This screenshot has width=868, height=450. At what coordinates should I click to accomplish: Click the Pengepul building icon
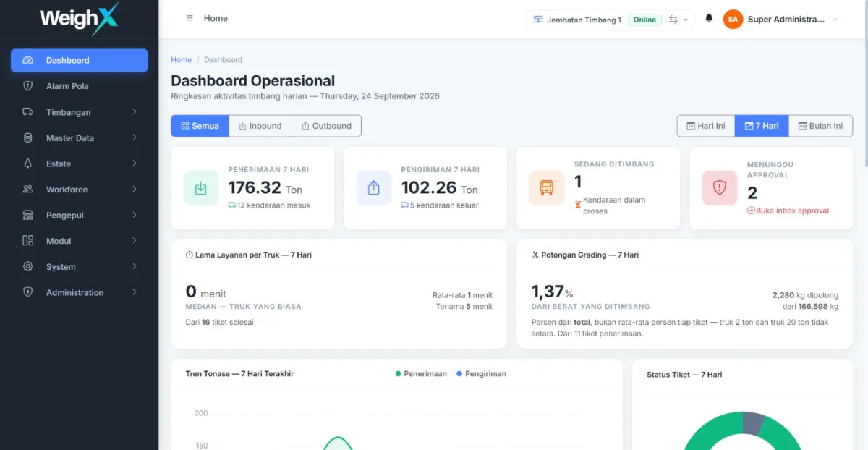pyautogui.click(x=28, y=215)
